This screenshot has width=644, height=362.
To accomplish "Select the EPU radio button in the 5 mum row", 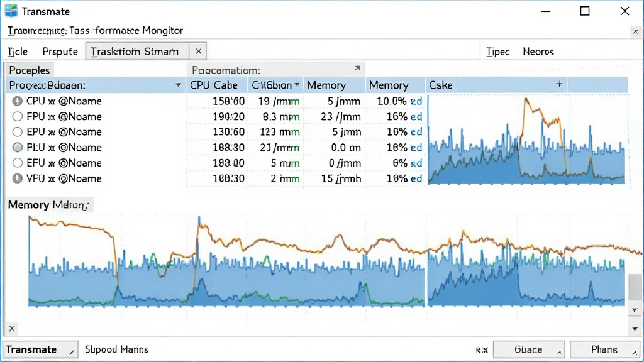I will click(17, 163).
